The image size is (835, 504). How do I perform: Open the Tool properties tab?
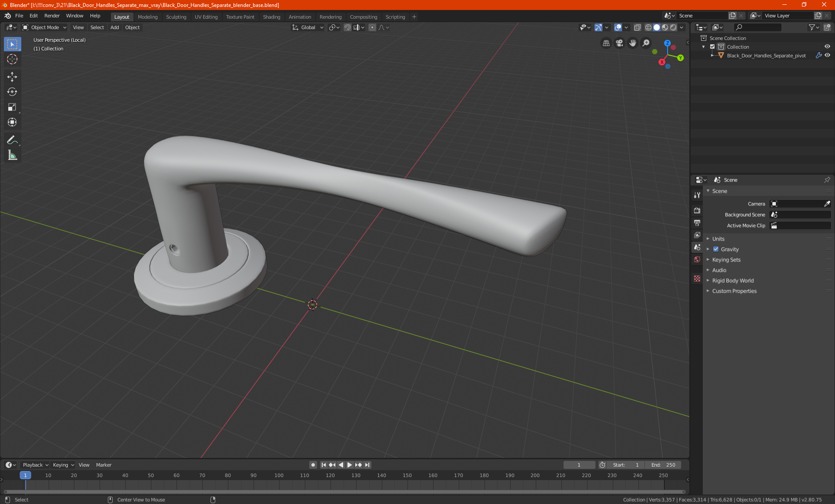point(697,195)
